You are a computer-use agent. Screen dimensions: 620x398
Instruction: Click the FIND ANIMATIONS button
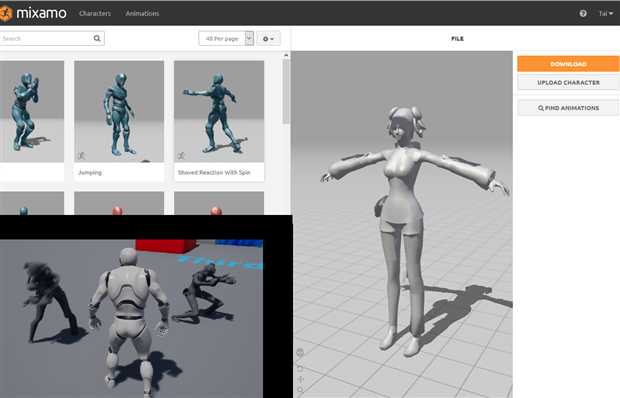coord(568,108)
